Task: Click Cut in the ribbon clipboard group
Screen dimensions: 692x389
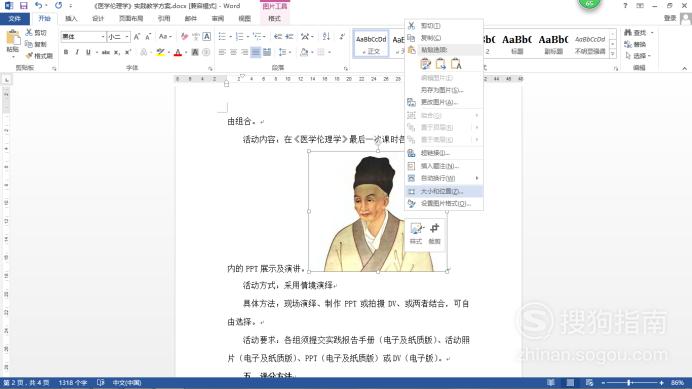Action: coord(36,33)
